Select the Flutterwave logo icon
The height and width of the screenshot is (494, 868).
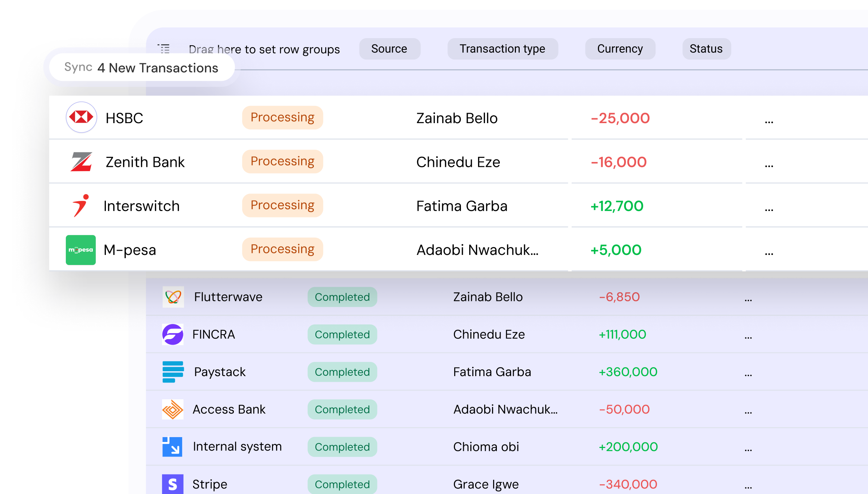click(x=173, y=297)
